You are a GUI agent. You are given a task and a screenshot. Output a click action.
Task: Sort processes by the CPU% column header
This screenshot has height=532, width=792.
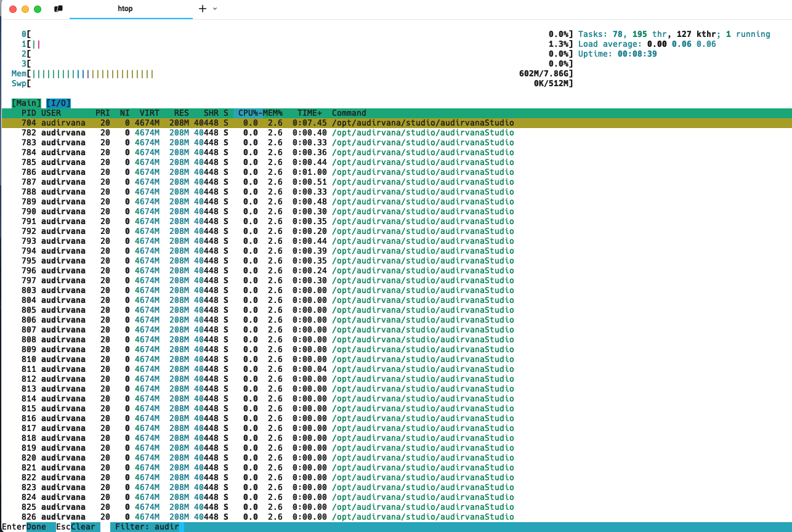(248, 113)
